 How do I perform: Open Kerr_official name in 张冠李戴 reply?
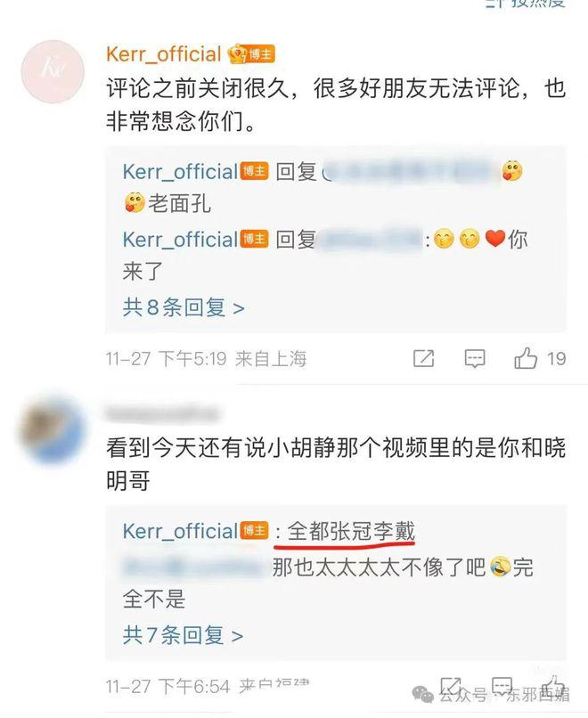[x=180, y=531]
